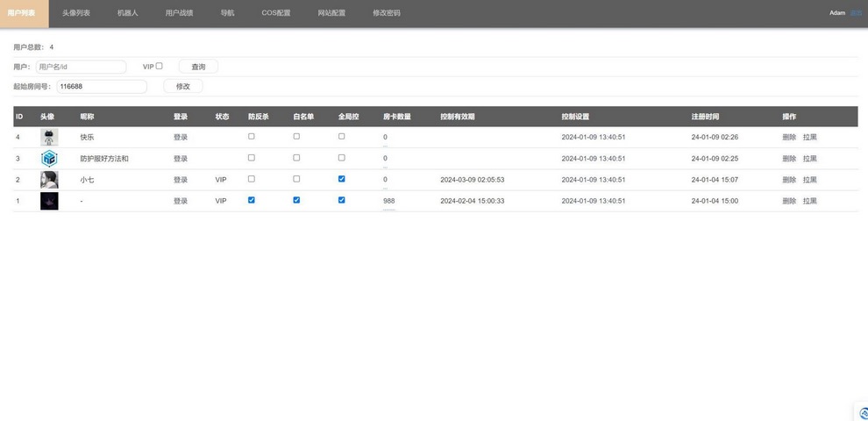Open the avatar image of user 小七

49,180
